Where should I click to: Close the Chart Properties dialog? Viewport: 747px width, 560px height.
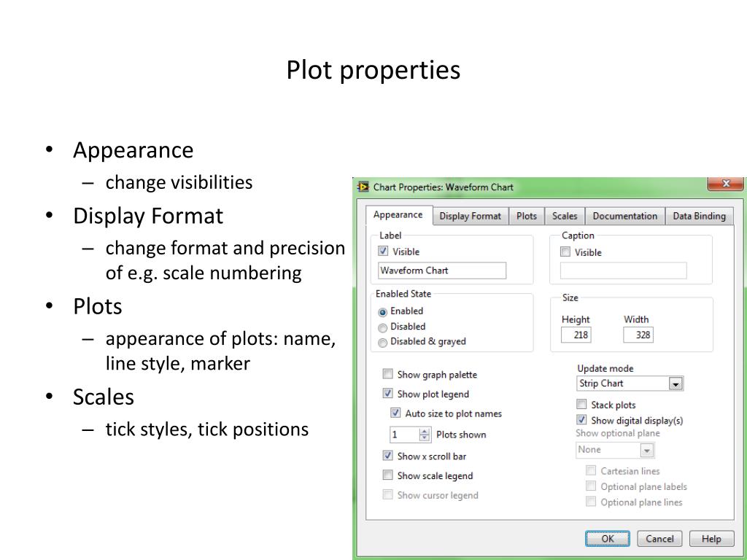725,184
